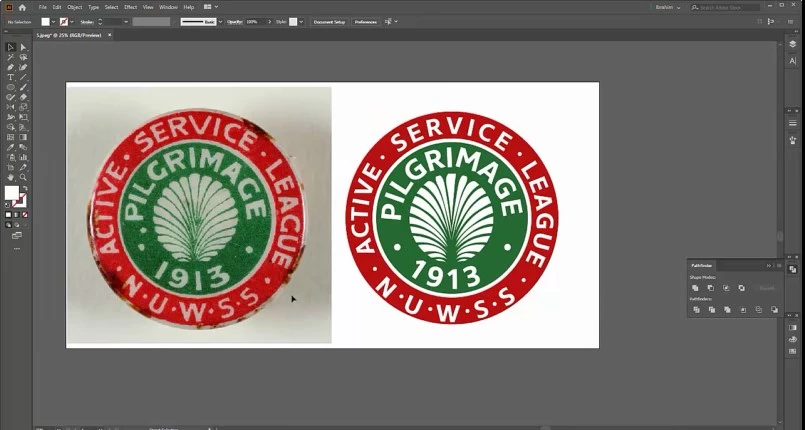Click the Preferences button

366,22
